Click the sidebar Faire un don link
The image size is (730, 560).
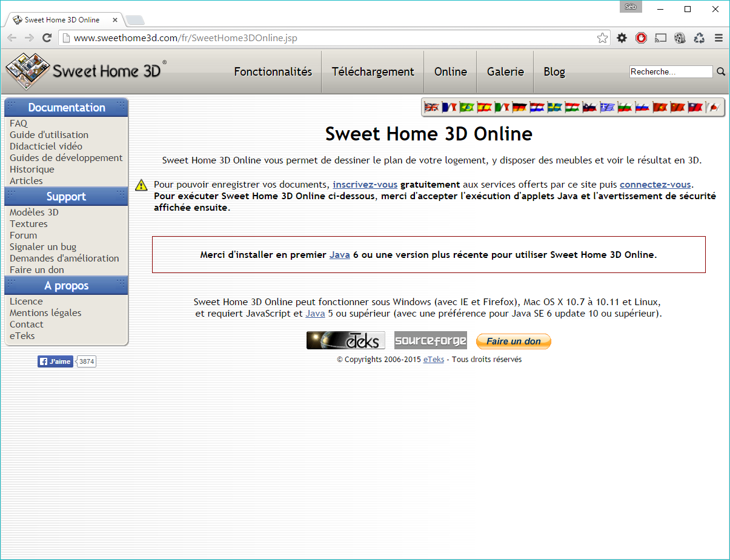pos(37,270)
